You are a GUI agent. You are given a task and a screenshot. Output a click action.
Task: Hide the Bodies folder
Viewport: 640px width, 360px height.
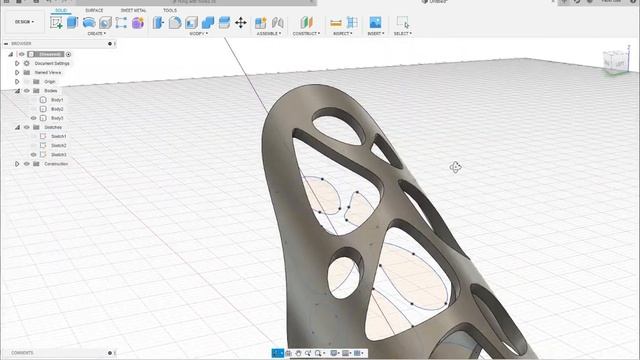pyautogui.click(x=27, y=91)
